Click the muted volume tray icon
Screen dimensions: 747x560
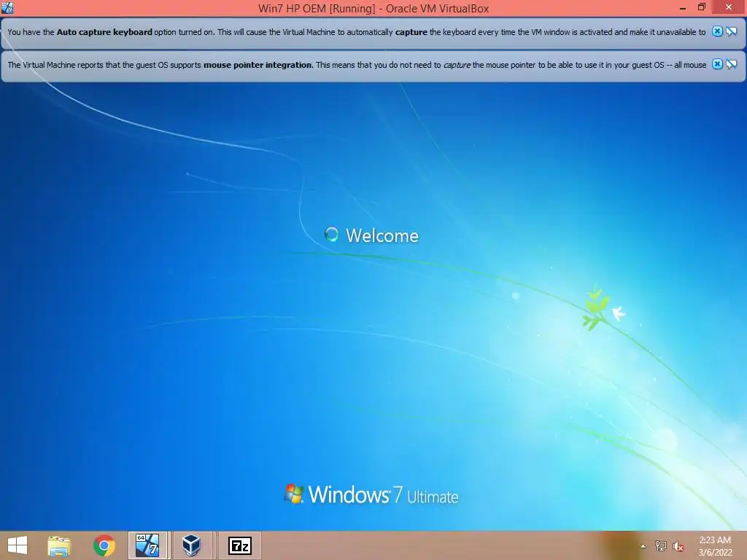pyautogui.click(x=678, y=547)
